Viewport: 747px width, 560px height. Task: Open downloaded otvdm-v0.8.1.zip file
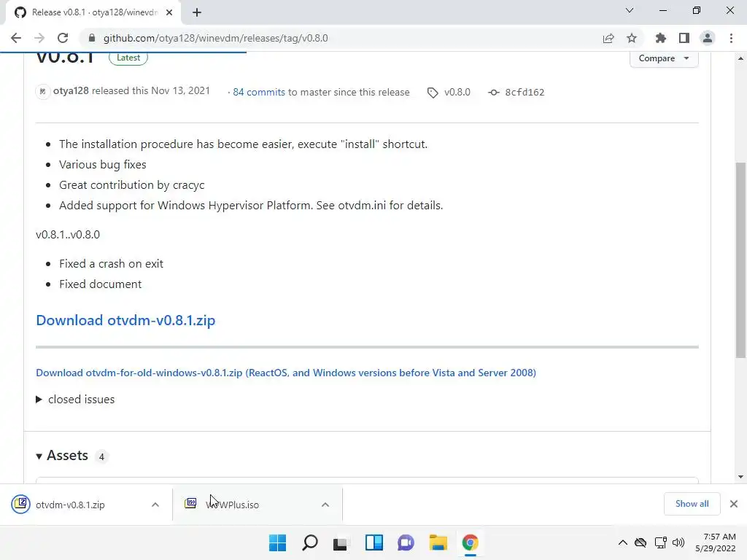pos(70,505)
